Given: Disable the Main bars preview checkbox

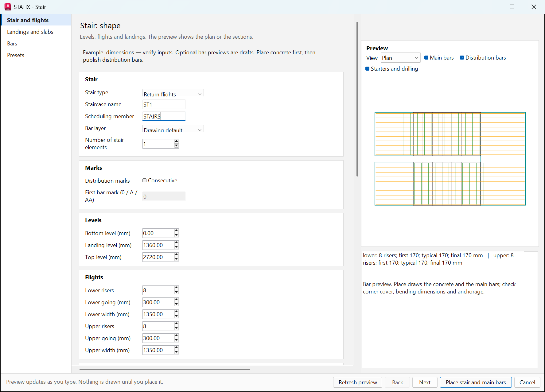Looking at the screenshot, I should pyautogui.click(x=426, y=58).
